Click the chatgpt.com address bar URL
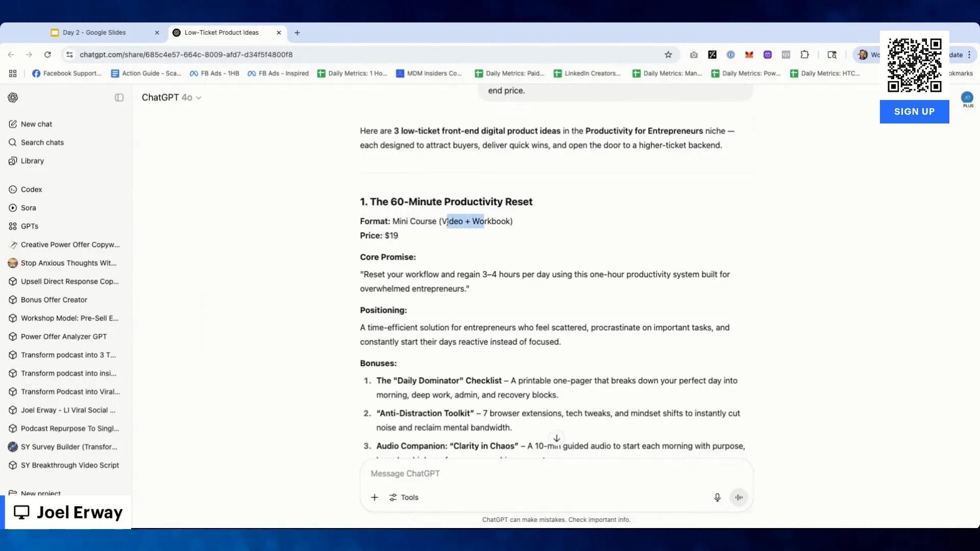This screenshot has height=551, width=980. [186, 55]
